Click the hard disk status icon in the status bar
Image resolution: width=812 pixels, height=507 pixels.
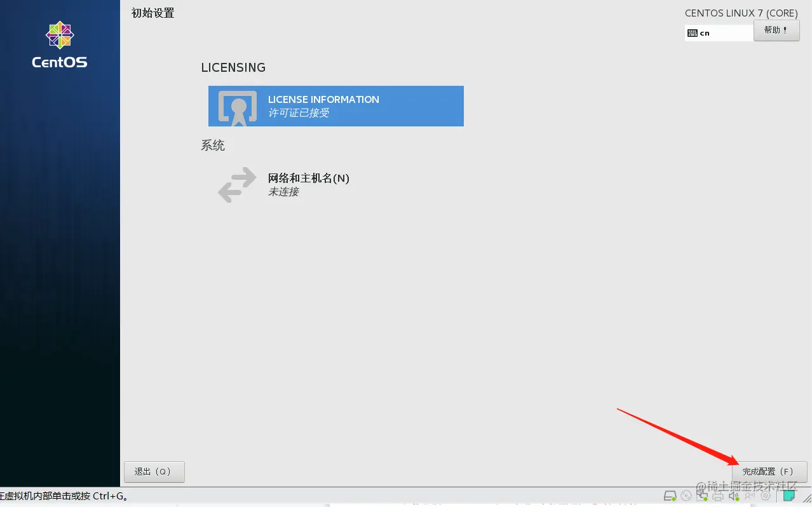click(x=670, y=496)
